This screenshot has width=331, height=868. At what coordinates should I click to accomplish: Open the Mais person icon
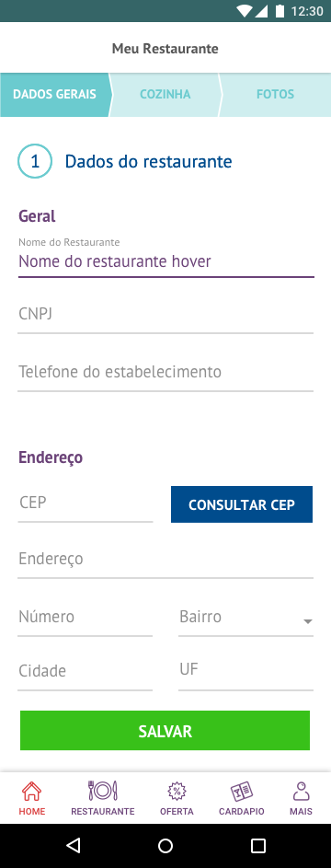click(x=302, y=791)
